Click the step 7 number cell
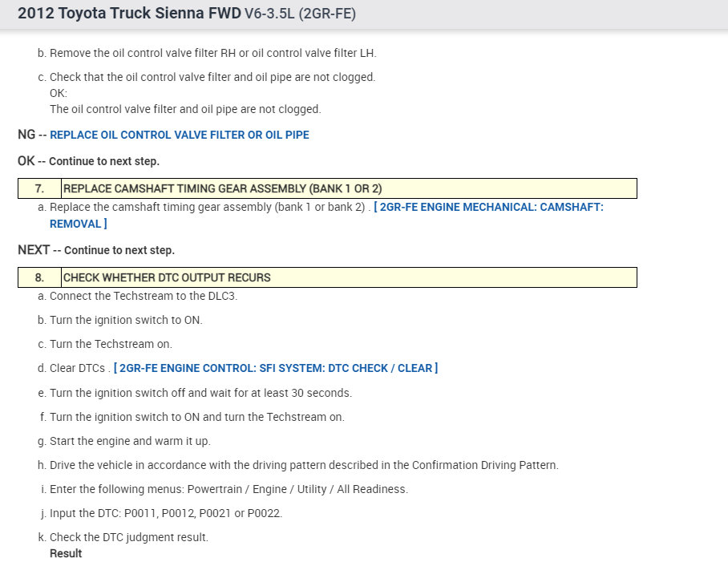728x562 pixels. [39, 188]
